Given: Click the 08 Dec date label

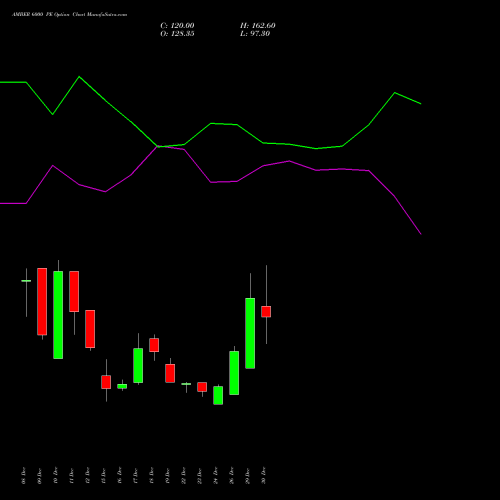Looking at the screenshot, I should click(23, 475).
